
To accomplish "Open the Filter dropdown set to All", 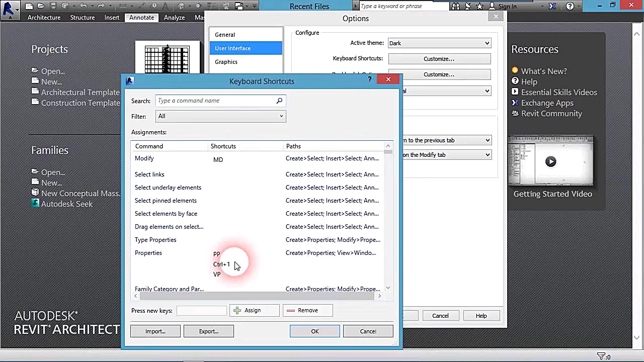I will pyautogui.click(x=220, y=116).
